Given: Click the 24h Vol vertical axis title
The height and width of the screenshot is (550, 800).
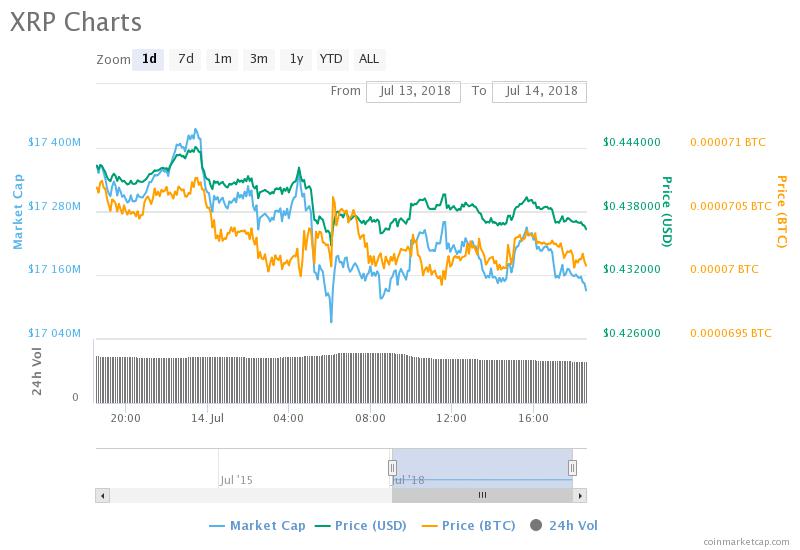Looking at the screenshot, I should tap(36, 371).
